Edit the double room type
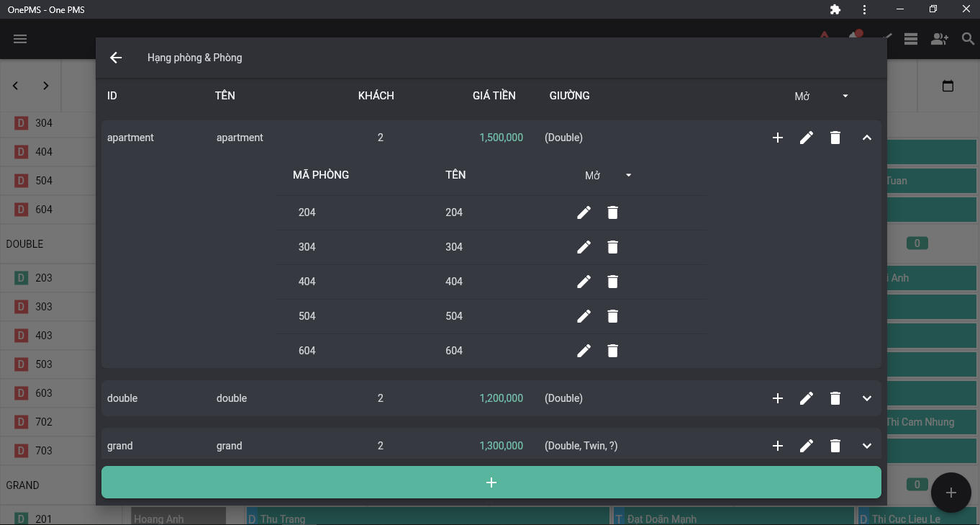Image resolution: width=980 pixels, height=525 pixels. pyautogui.click(x=807, y=398)
